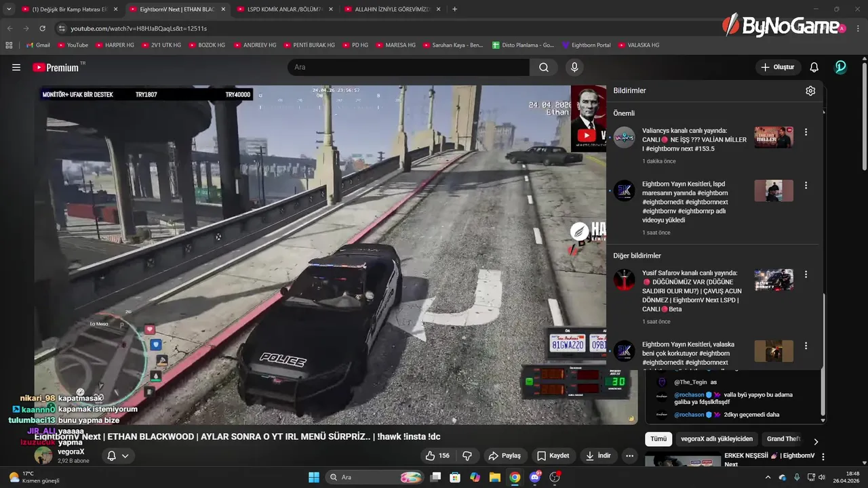Show hidden system tray icons
Screen dimensions: 868x488
(768, 477)
